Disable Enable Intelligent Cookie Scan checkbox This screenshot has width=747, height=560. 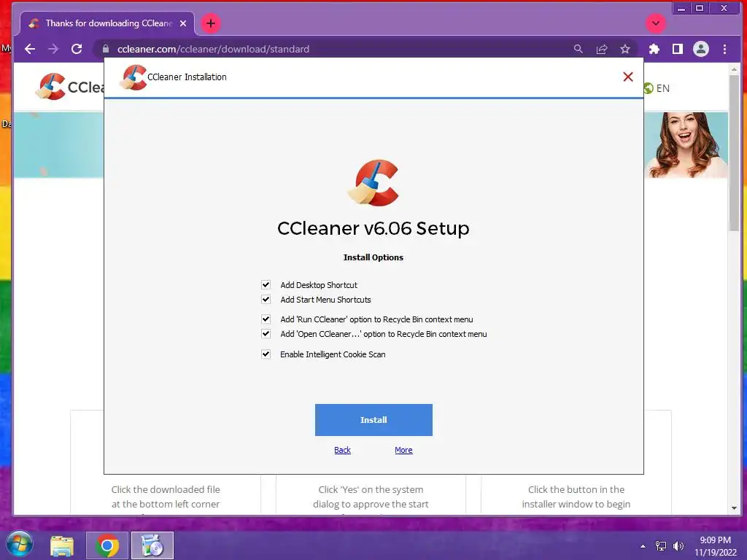(266, 354)
